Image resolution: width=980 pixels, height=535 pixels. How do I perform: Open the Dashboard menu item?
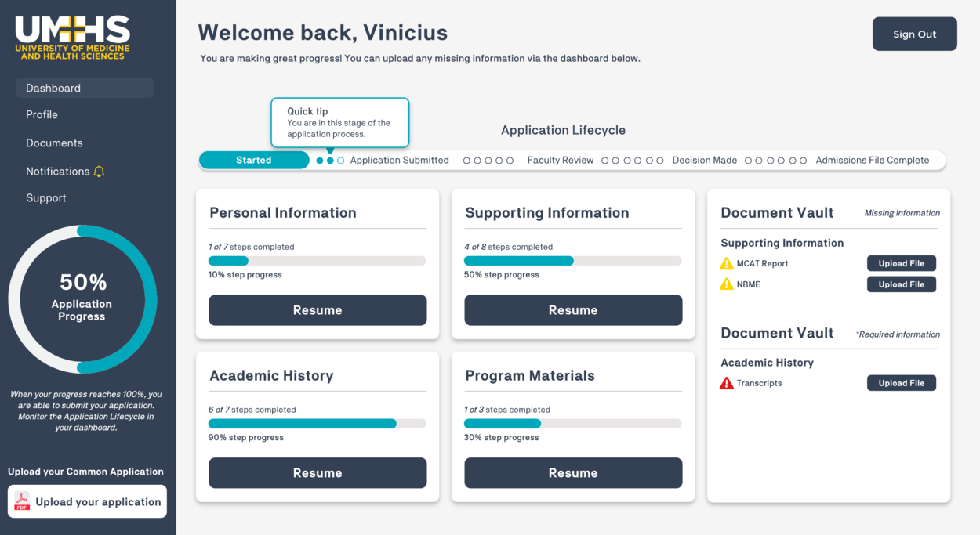[85, 88]
